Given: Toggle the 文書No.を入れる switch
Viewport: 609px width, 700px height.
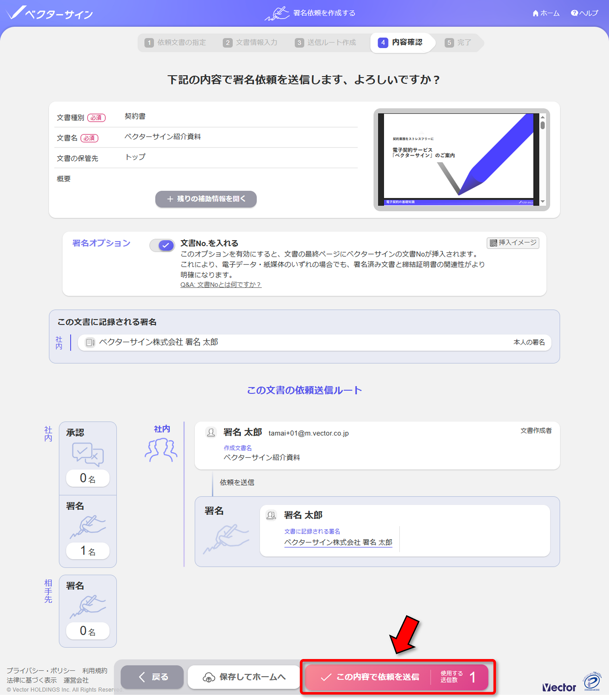Looking at the screenshot, I should [162, 246].
